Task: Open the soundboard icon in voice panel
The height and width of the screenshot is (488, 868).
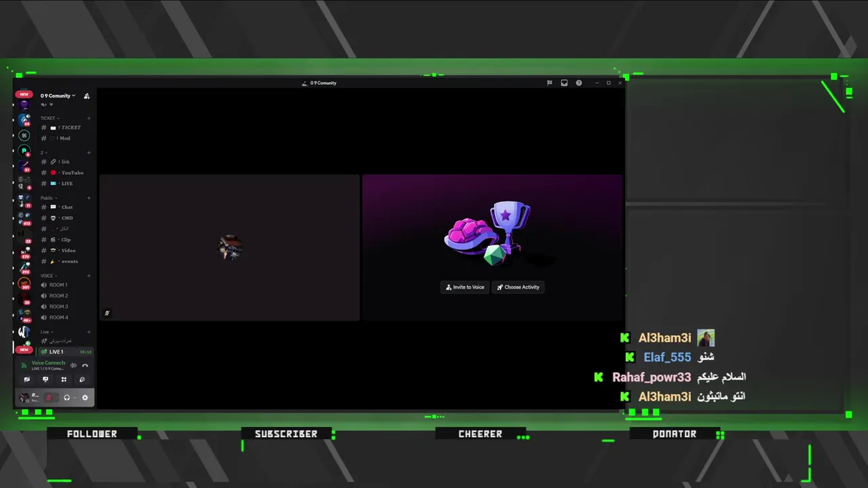Action: [82, 380]
